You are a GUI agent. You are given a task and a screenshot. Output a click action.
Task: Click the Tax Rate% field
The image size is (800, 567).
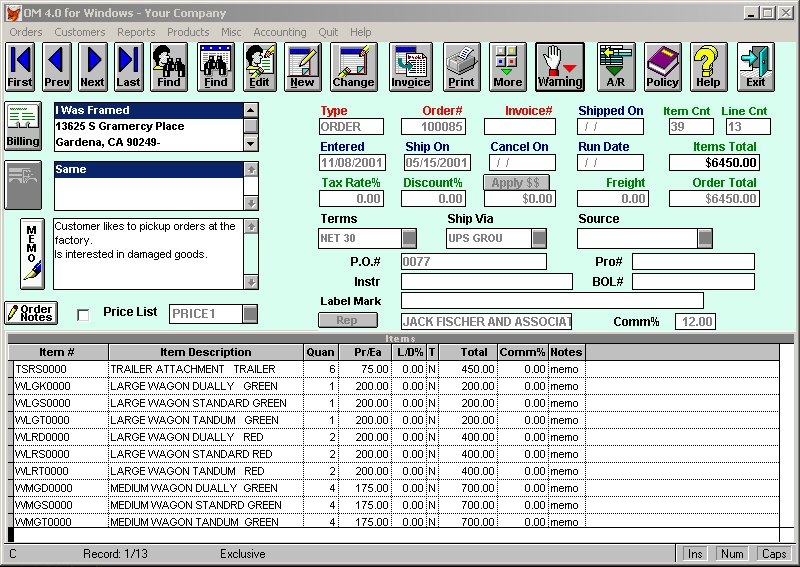[x=351, y=199]
